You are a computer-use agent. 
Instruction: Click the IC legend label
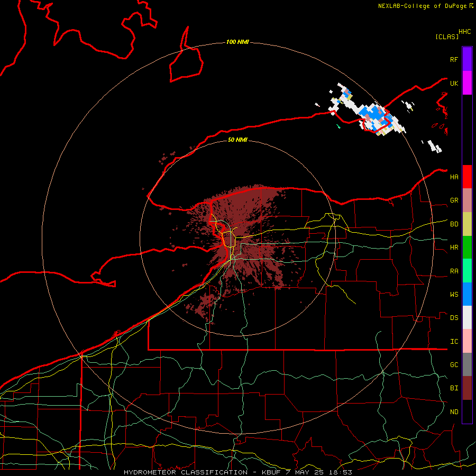tap(454, 342)
